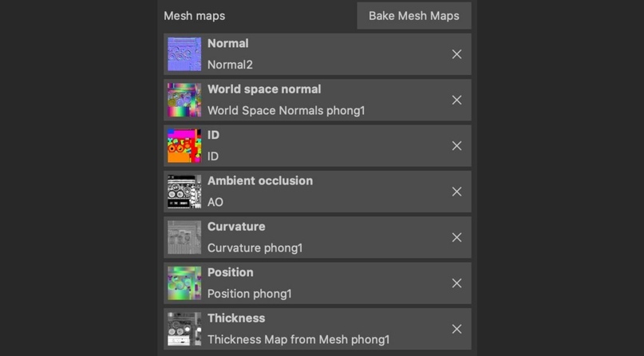The height and width of the screenshot is (356, 644).
Task: Remove the World space normal map
Action: tap(456, 100)
